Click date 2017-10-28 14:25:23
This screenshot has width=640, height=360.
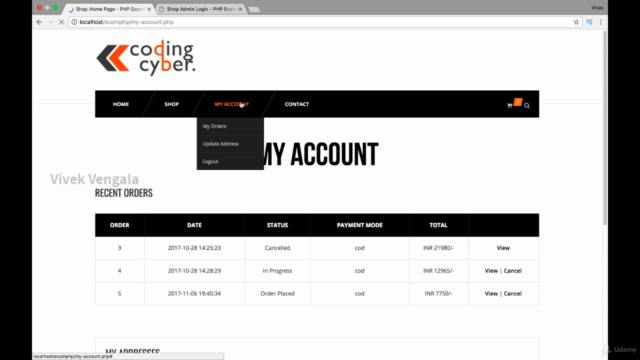coord(194,248)
